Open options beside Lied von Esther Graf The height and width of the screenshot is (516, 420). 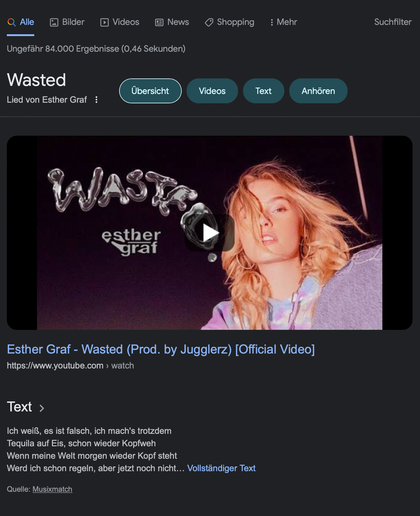[96, 100]
